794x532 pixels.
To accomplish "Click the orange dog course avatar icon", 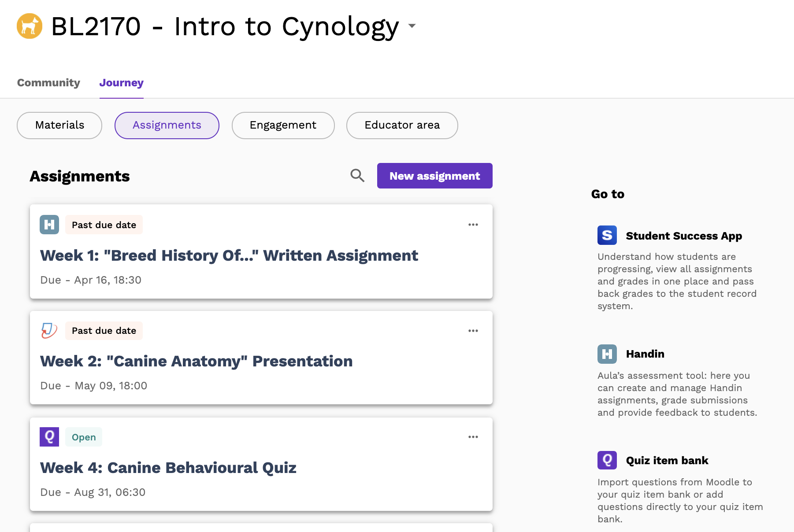I will pyautogui.click(x=30, y=26).
